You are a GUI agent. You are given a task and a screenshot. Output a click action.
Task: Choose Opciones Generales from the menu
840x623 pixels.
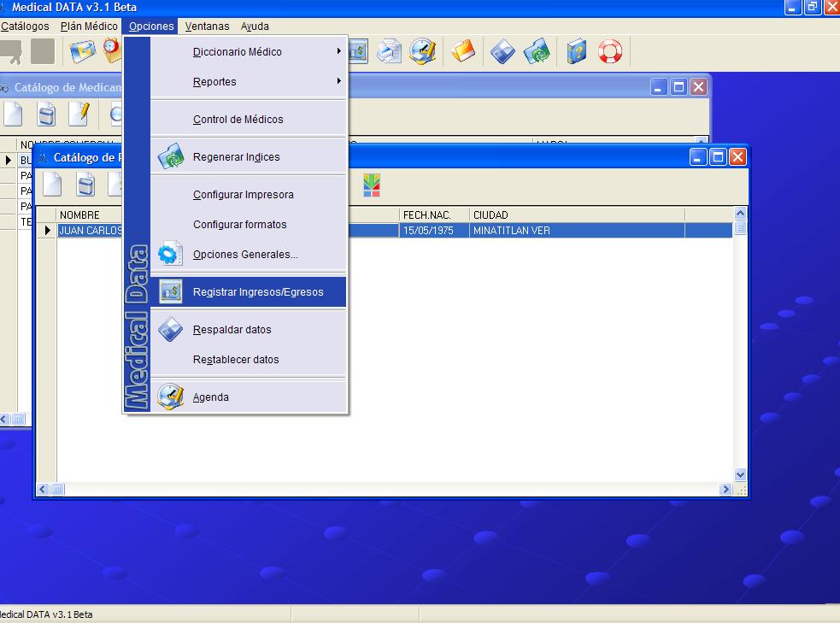[245, 255]
